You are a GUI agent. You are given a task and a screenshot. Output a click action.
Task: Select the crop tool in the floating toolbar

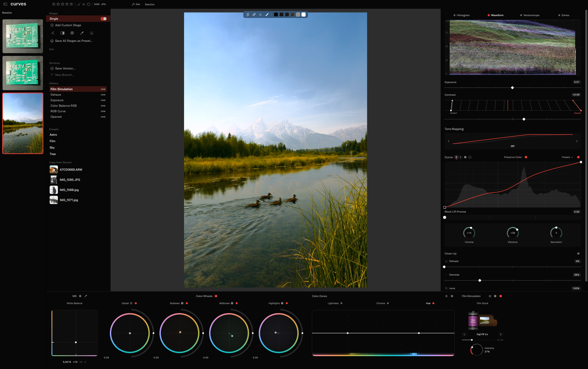tap(247, 15)
